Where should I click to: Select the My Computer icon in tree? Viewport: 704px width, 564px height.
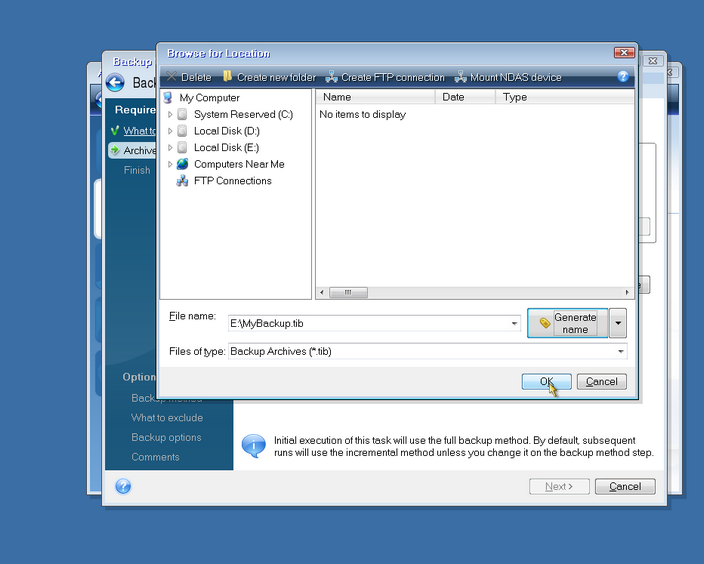pos(168,97)
